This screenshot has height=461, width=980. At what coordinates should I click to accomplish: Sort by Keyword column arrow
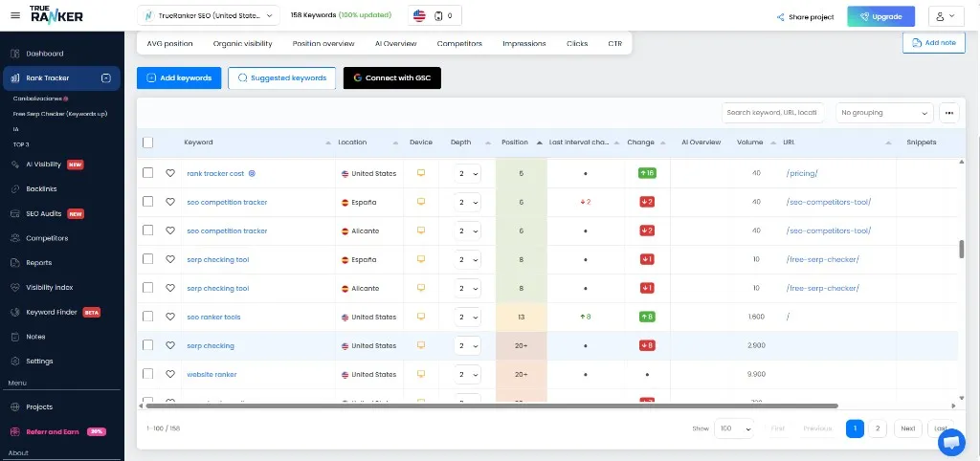coord(328,143)
